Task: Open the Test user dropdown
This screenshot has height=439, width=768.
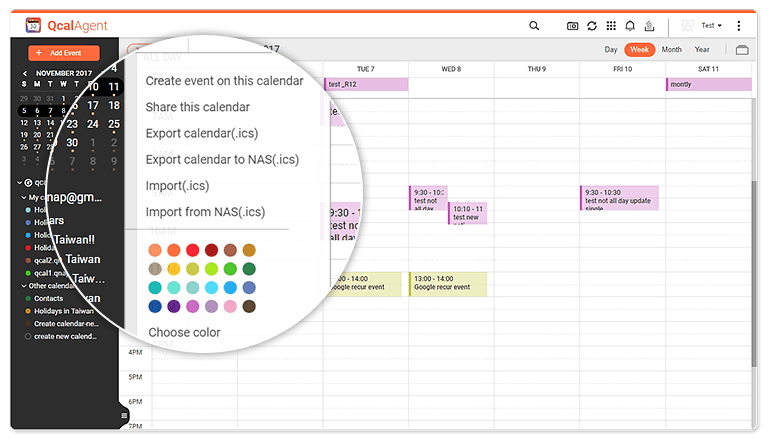Action: pyautogui.click(x=711, y=25)
